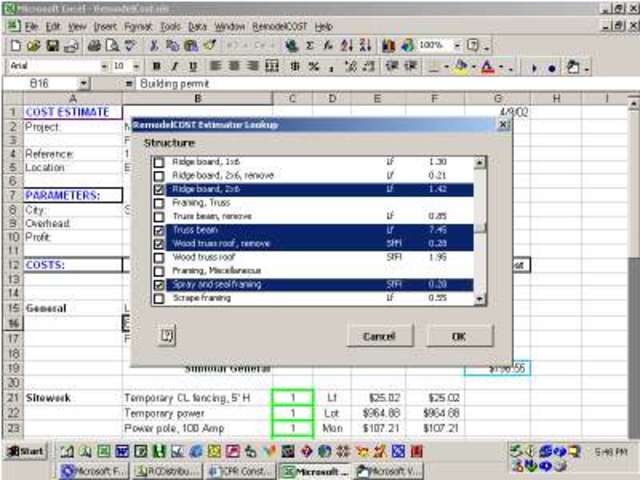Select the Scrape framing row checkbox
The height and width of the screenshot is (480, 640).
pos(159,299)
